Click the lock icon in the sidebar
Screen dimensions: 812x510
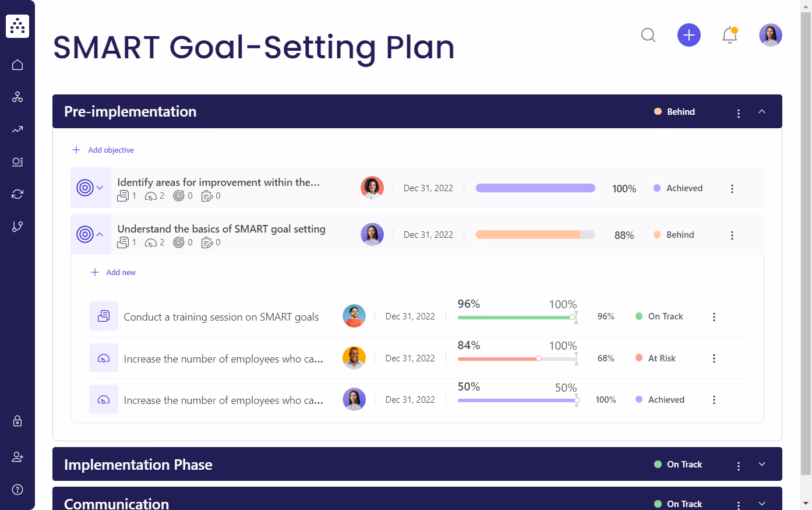click(x=17, y=421)
